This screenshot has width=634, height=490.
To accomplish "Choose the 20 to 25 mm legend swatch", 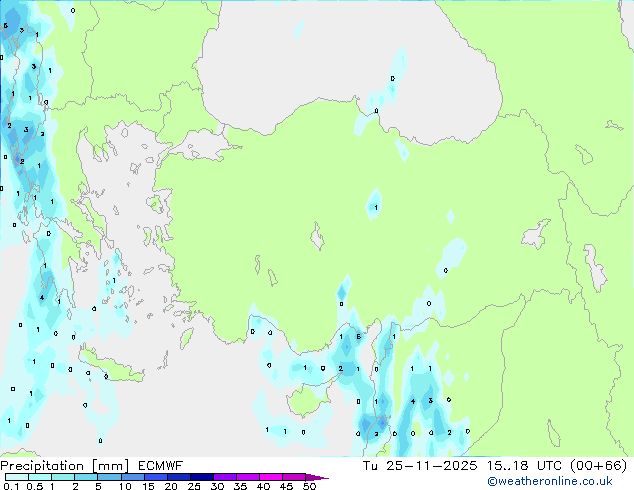I will tap(178, 477).
